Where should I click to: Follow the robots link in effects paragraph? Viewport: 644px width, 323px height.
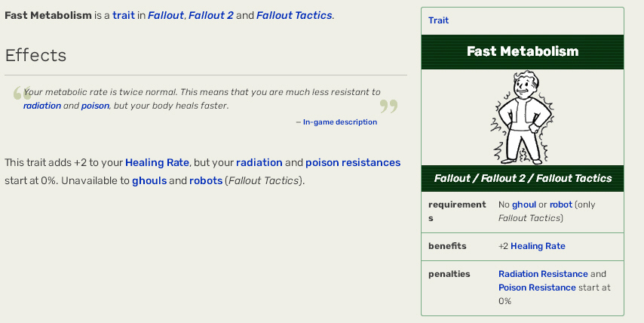[206, 181]
